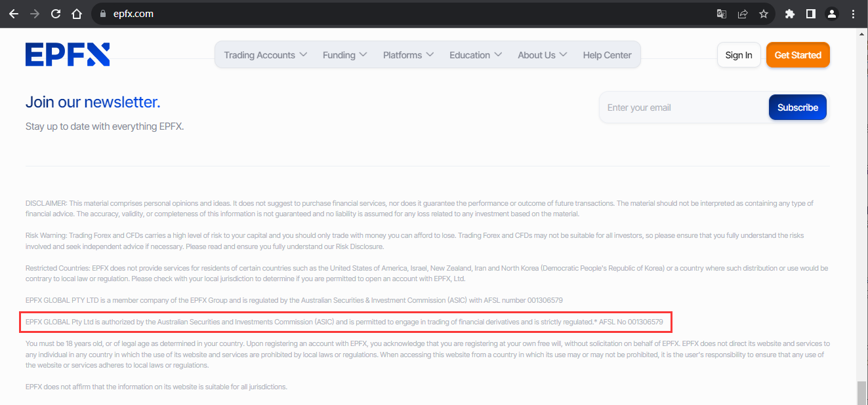Bookmark this page with star icon

point(764,13)
